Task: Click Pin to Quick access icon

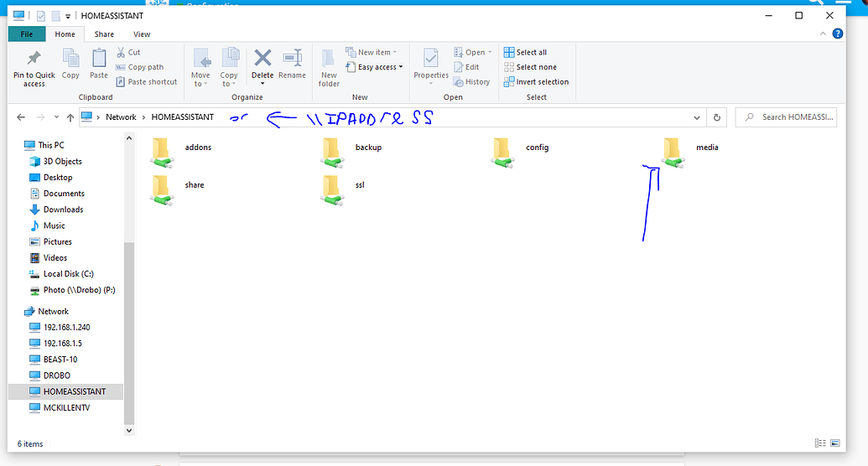Action: pyautogui.click(x=34, y=58)
